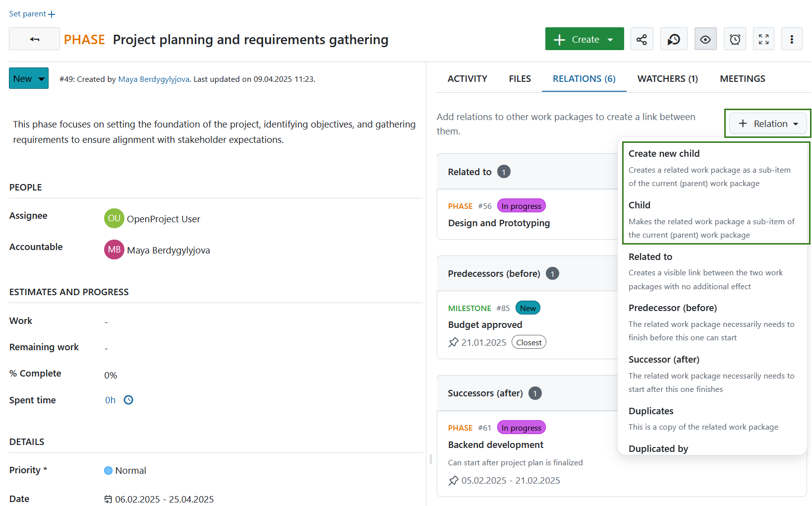812x506 pixels.
Task: Click the OpenProject User assignee field
Action: coord(163,219)
